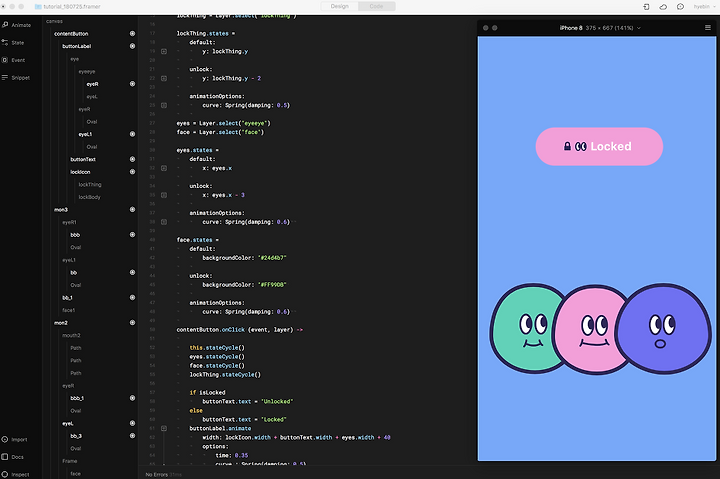Select the Frame layer
This screenshot has height=479, width=720.
70,461
